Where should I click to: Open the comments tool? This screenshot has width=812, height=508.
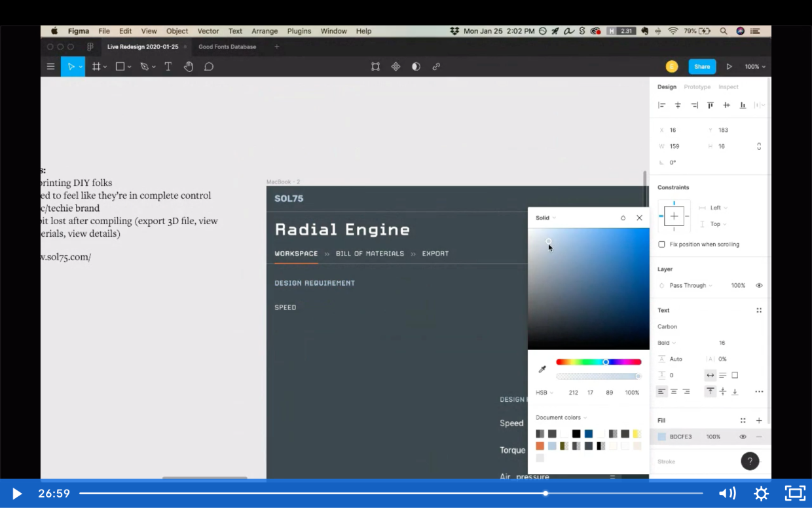coord(208,66)
